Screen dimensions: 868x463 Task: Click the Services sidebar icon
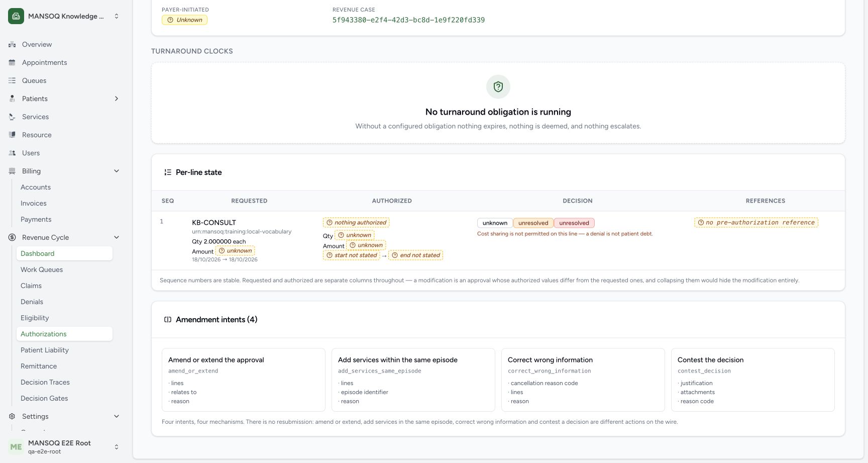coord(12,117)
